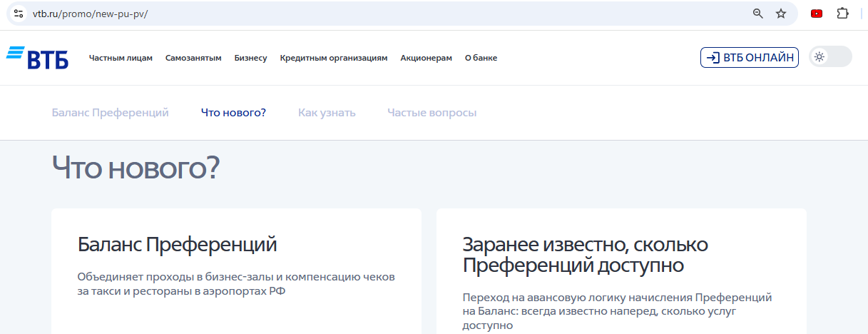Switch to the Баланс Преференций tab
This screenshot has height=334, width=868.
pyautogui.click(x=110, y=113)
